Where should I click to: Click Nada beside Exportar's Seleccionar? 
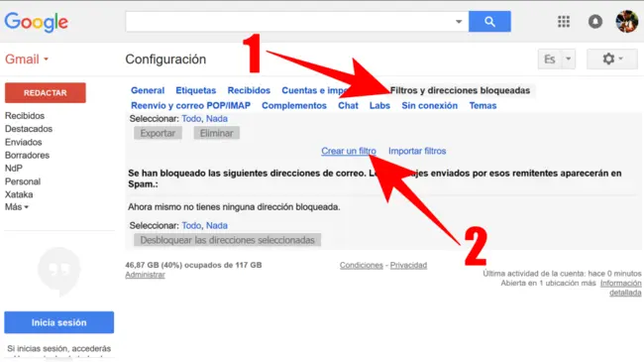(216, 119)
